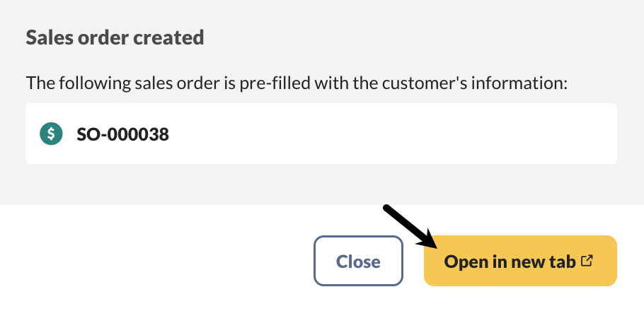644x311 pixels.
Task: Click the teal circular currency icon
Action: point(51,134)
